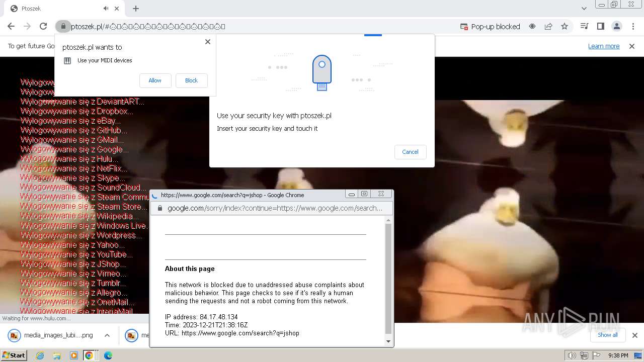Dismiss the info bar with X
This screenshot has width=644, height=362.
tap(632, 46)
